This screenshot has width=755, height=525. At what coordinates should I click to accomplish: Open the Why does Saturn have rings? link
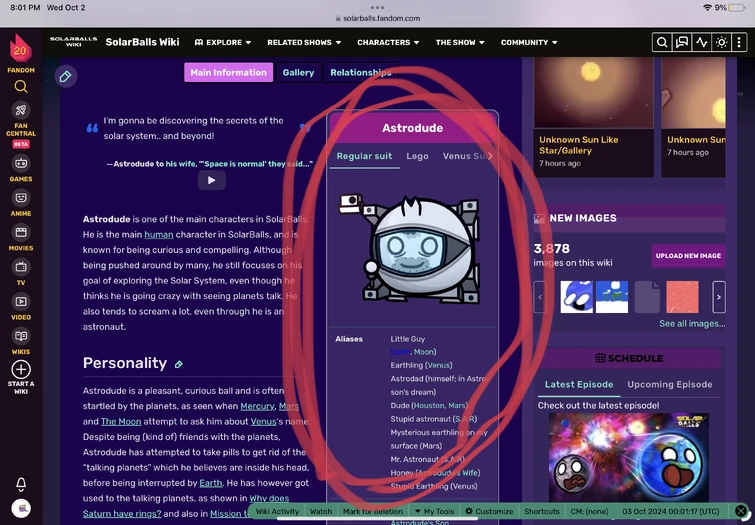pos(186,506)
